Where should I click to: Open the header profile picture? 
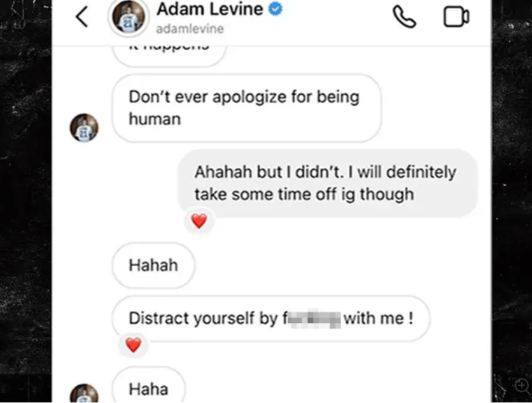(x=129, y=17)
